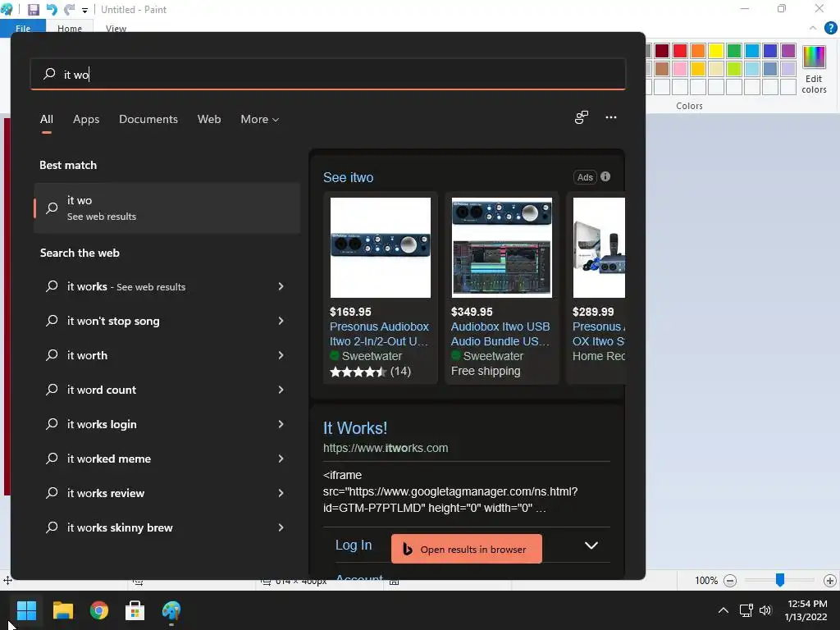Pick the lime color swatch
The image size is (840, 630).
[x=734, y=69]
